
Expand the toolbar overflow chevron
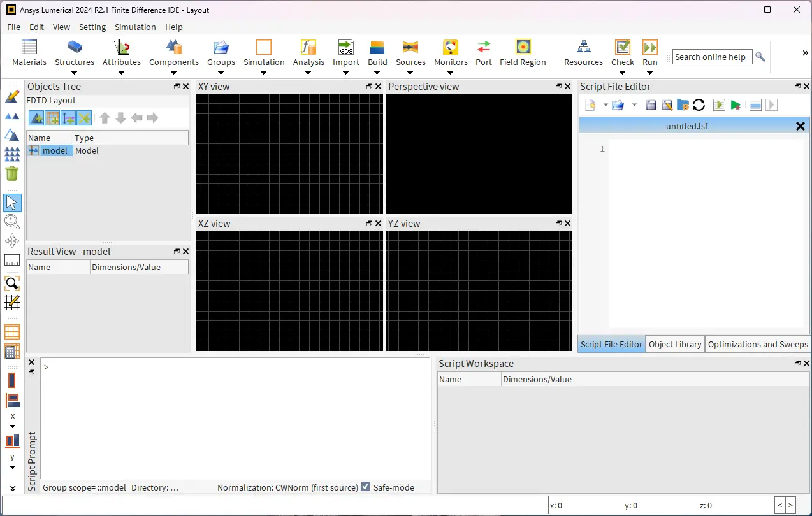(805, 54)
